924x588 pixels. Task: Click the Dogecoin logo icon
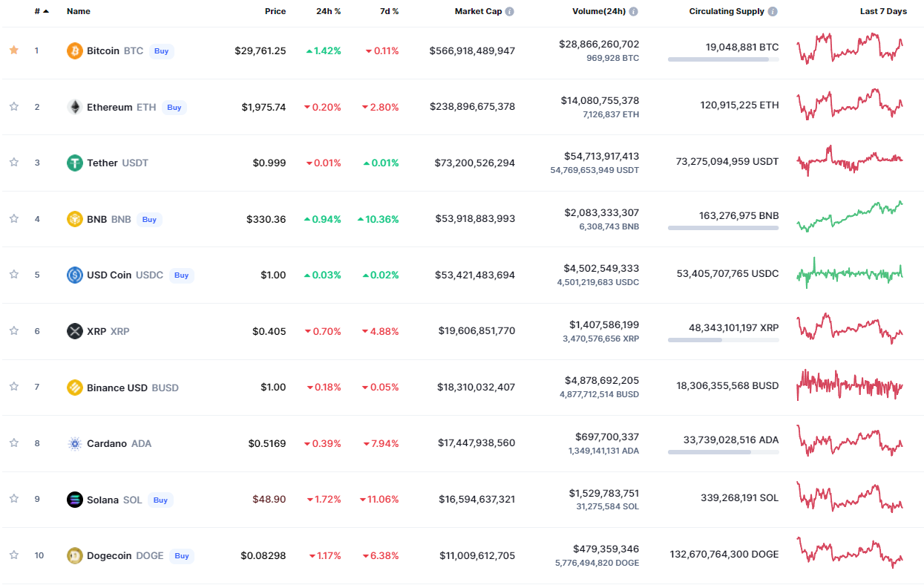tap(74, 555)
